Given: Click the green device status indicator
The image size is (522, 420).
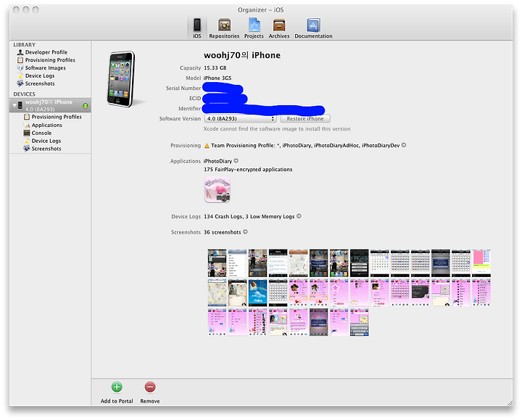Looking at the screenshot, I should [x=86, y=106].
